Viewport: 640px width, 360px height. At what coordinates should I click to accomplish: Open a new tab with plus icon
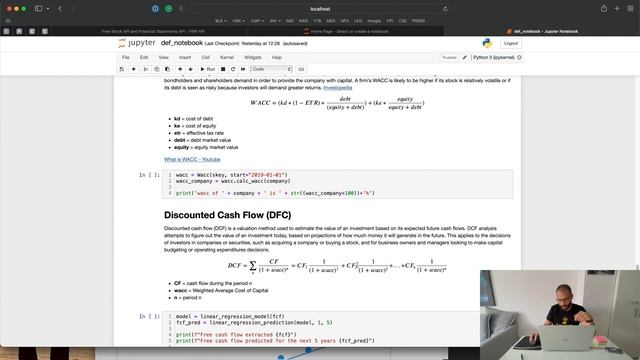tap(617, 9)
